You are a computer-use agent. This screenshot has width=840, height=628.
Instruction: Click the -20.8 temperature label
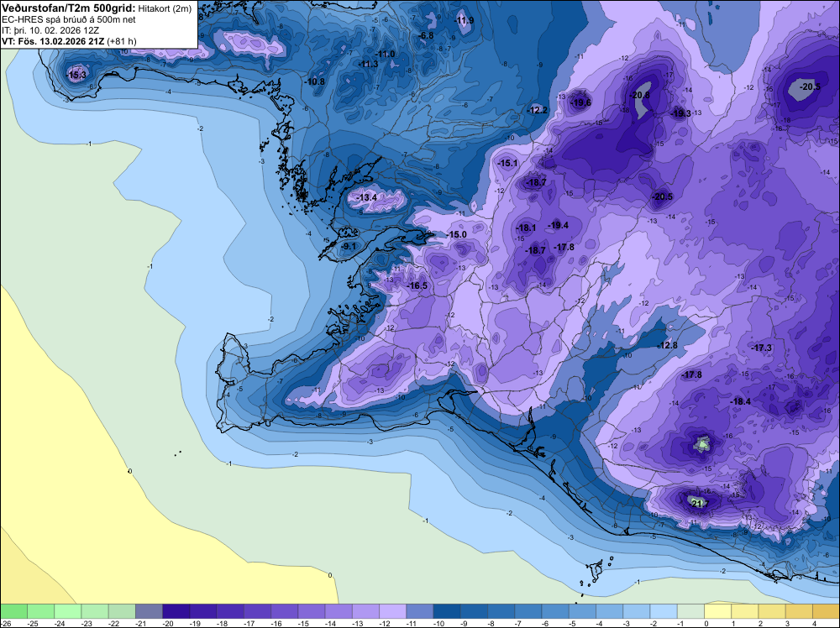639,95
